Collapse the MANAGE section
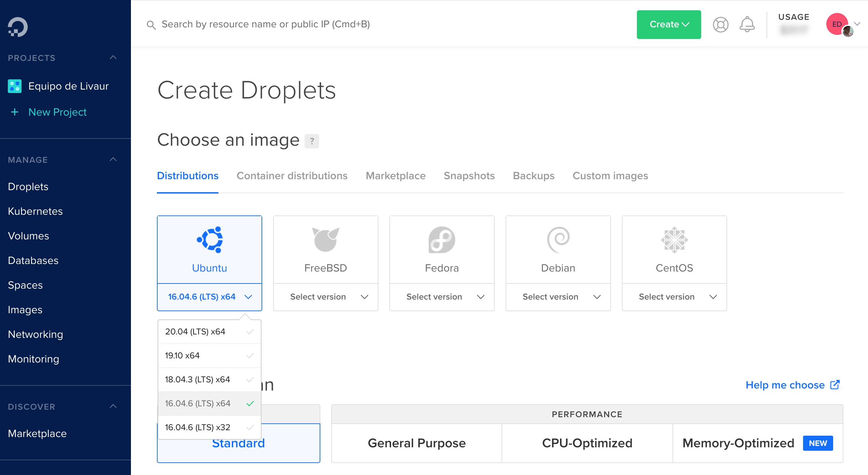The height and width of the screenshot is (475, 868). tap(113, 159)
